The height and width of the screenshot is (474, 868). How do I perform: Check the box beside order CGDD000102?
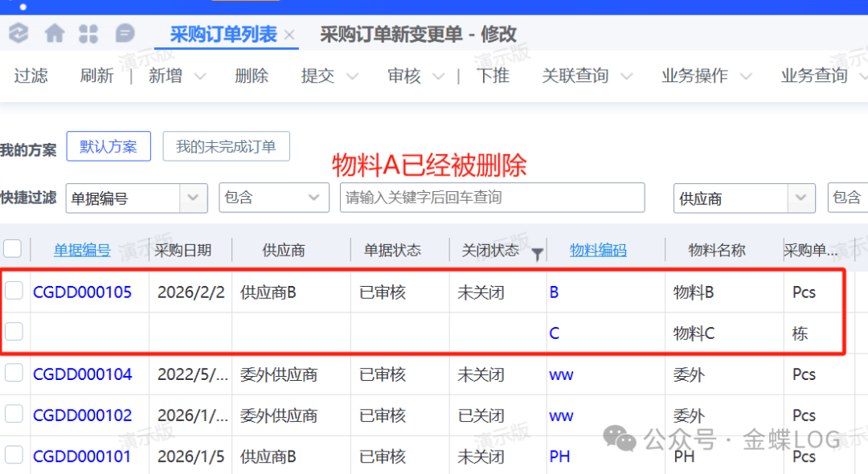click(14, 415)
